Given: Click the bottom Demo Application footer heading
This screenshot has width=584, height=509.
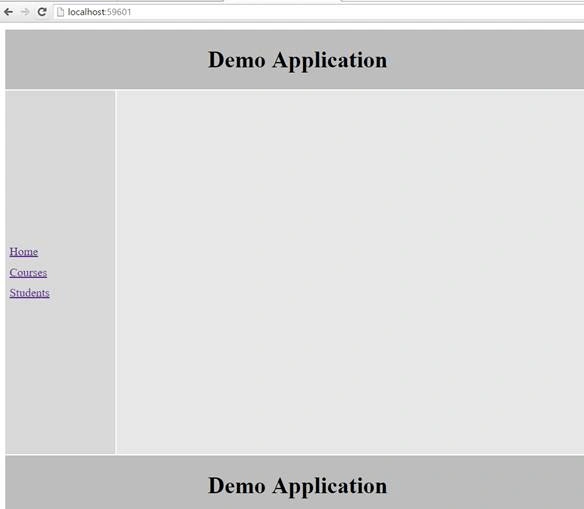Looking at the screenshot, I should click(297, 486).
